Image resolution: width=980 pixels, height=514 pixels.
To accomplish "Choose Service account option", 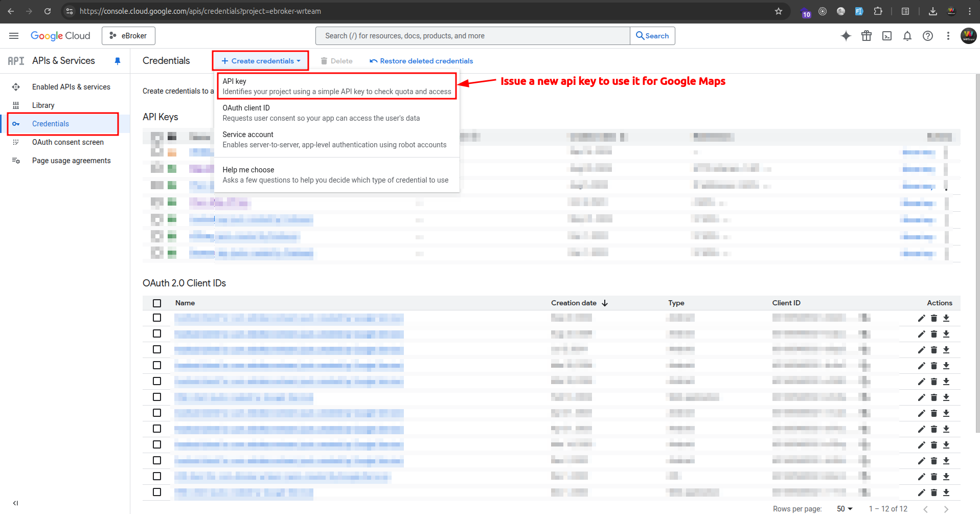I will [x=337, y=140].
